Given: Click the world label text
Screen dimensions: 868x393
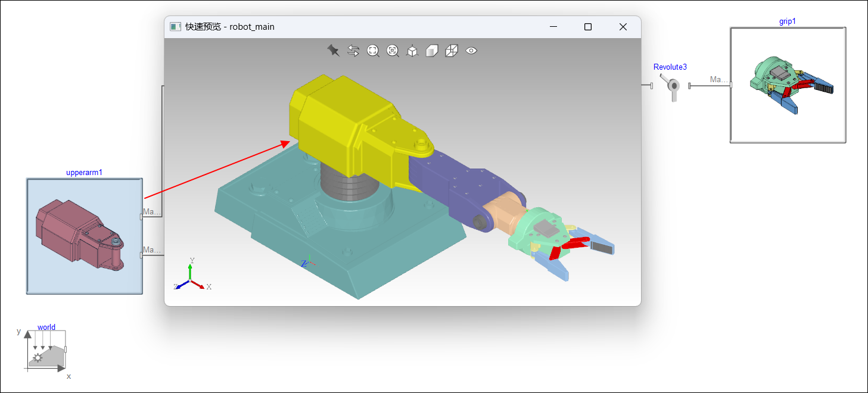Looking at the screenshot, I should tap(46, 327).
